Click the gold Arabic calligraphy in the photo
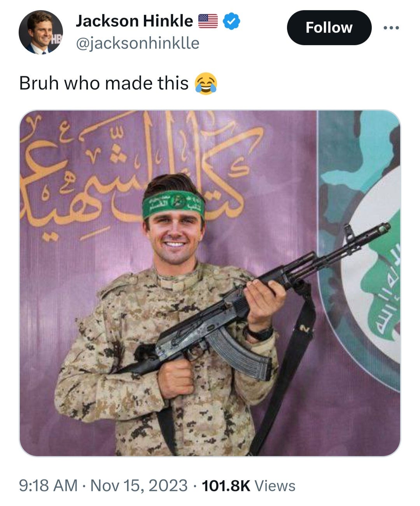This screenshot has height=506, width=420. point(132,171)
